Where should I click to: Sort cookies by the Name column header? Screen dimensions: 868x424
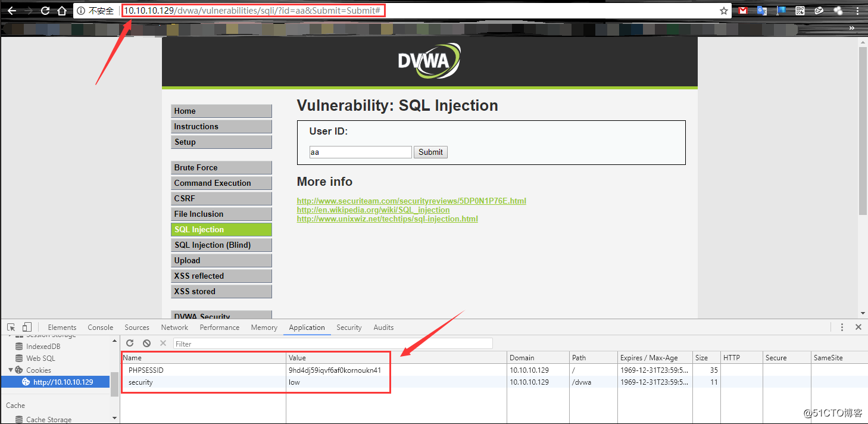point(203,358)
